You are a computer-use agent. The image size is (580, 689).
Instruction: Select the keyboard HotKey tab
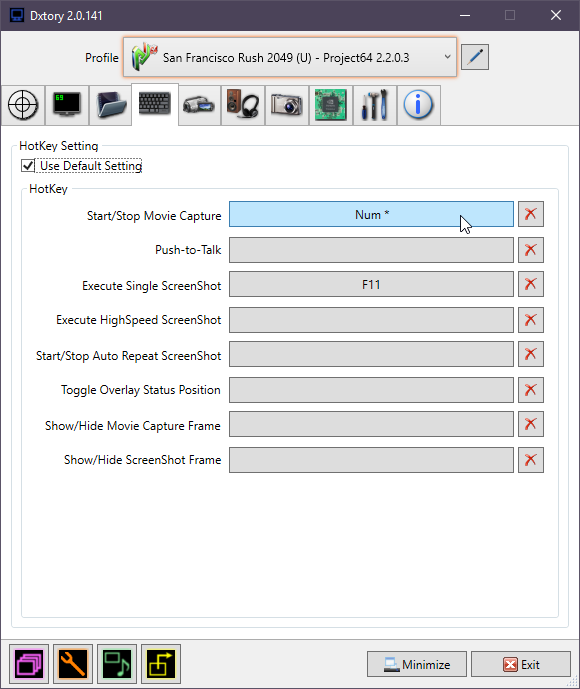pos(155,104)
